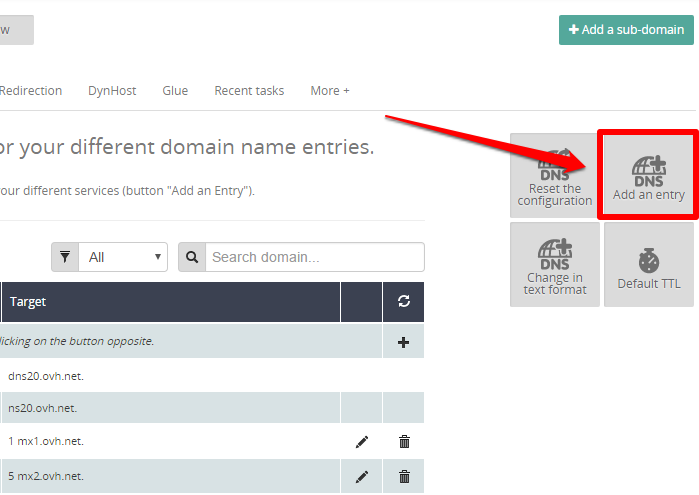Edit the 1 mx1.ovh.net. entry
This screenshot has width=699, height=495.
tap(362, 442)
